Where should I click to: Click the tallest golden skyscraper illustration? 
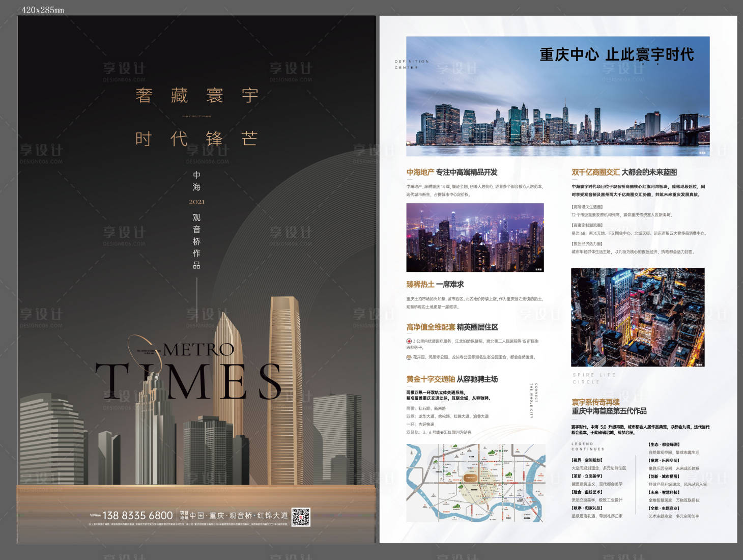284,390
